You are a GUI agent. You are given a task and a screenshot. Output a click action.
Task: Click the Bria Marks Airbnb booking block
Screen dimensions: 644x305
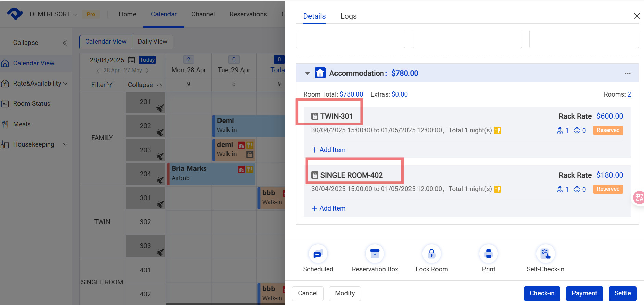(205, 174)
